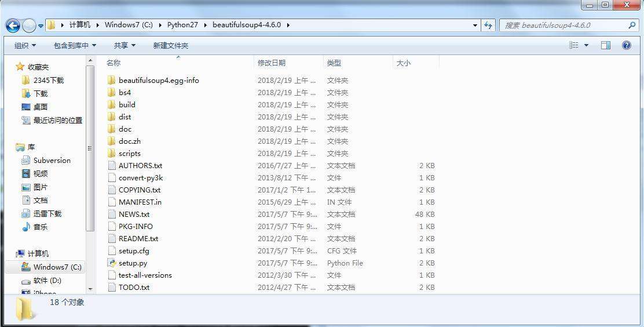Open 下载 folder in favorites
Screen dimensions: 644x327
coord(41,93)
